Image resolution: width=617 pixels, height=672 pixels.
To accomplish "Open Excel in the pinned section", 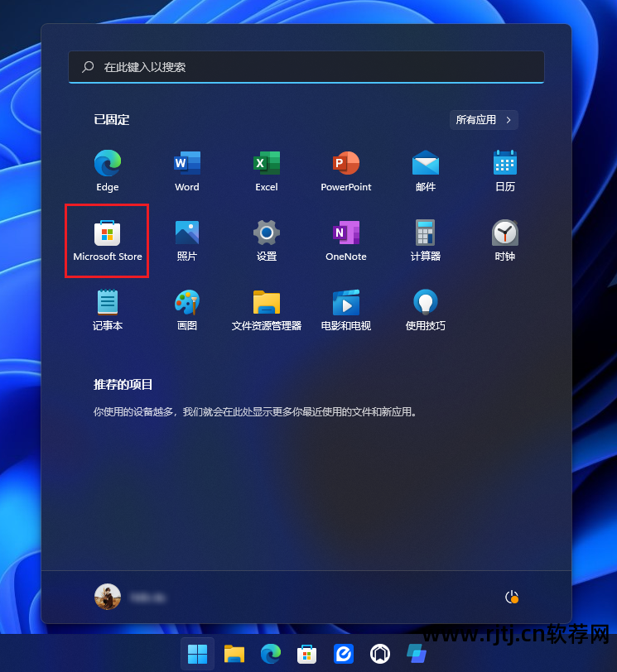I will pos(267,170).
